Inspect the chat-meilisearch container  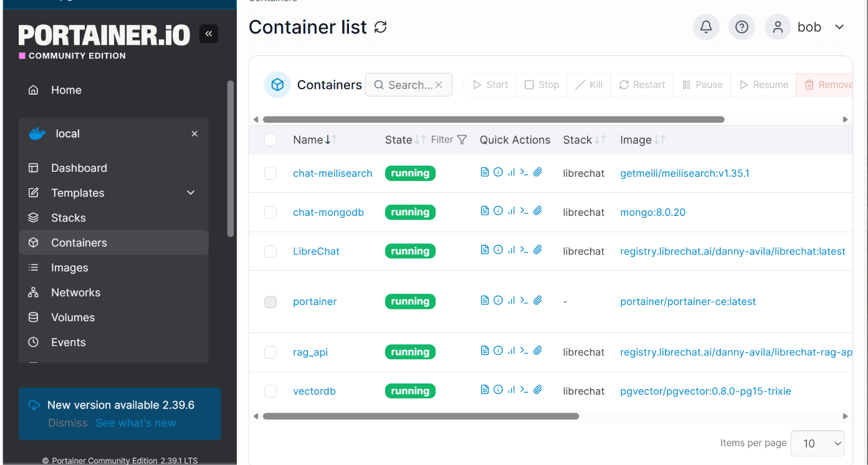click(498, 172)
